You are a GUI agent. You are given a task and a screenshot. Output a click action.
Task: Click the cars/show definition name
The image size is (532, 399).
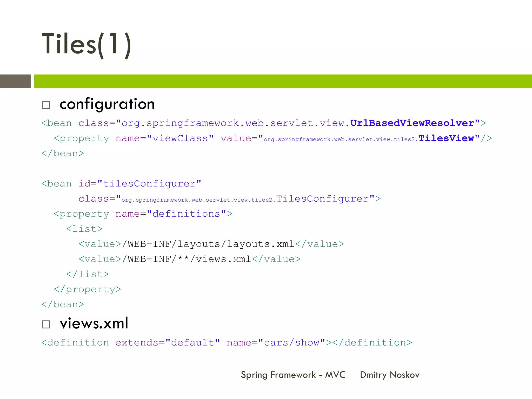291,343
